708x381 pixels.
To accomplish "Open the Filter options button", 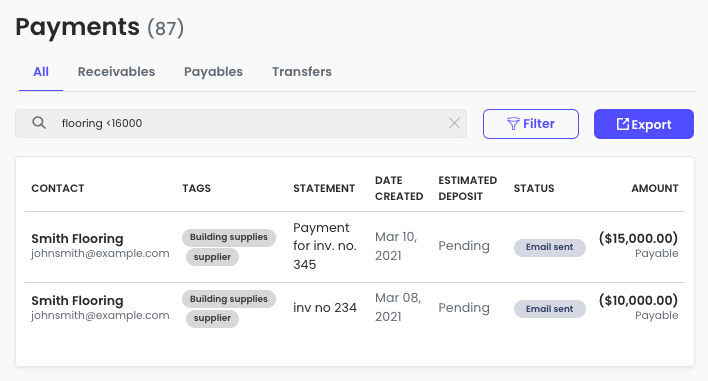I will pos(531,124).
